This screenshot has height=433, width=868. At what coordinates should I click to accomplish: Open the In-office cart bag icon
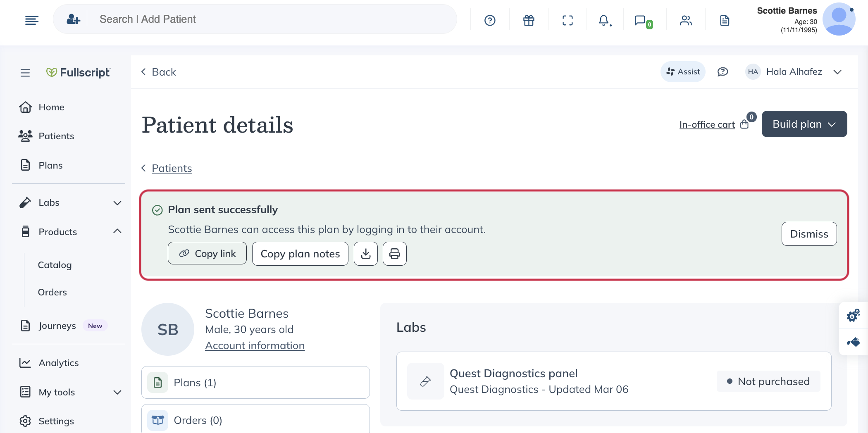(x=744, y=124)
